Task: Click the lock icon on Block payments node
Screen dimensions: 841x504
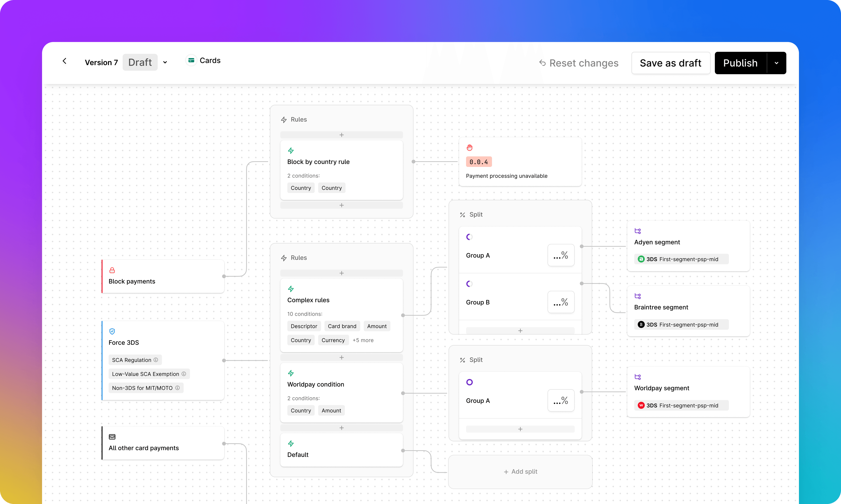Action: coord(112,270)
